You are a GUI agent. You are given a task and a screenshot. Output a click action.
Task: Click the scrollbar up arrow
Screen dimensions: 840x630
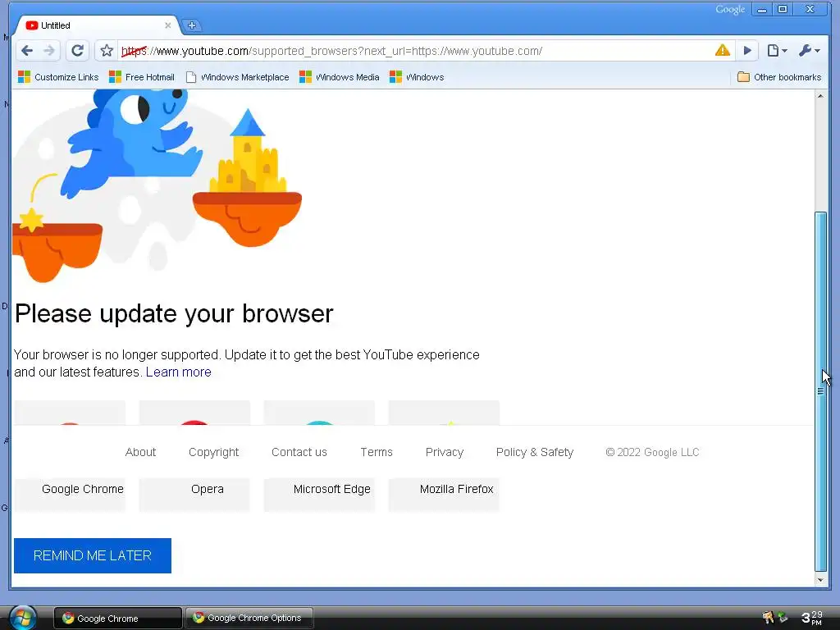tap(820, 96)
